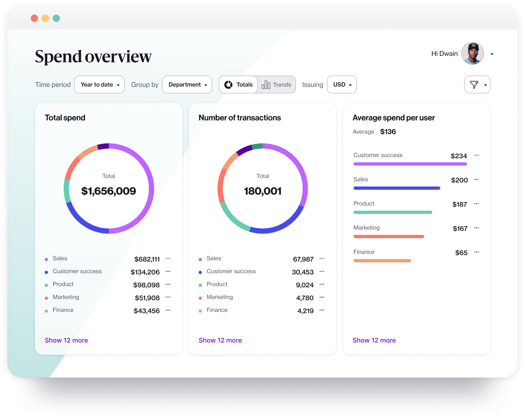Click the $134,206 value
This screenshot has width=525, height=420.
pyautogui.click(x=145, y=272)
